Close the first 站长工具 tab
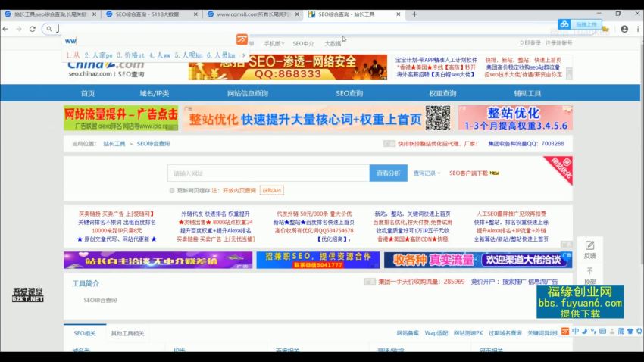 (94, 14)
